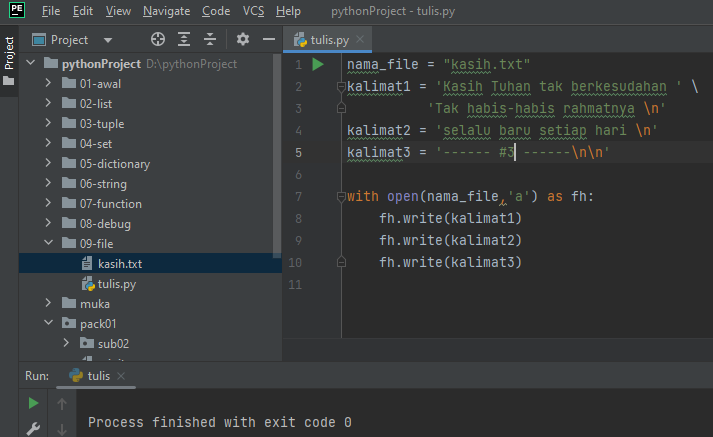Select the 05-dictionary folder label
Image resolution: width=713 pixels, height=437 pixels.
115,164
